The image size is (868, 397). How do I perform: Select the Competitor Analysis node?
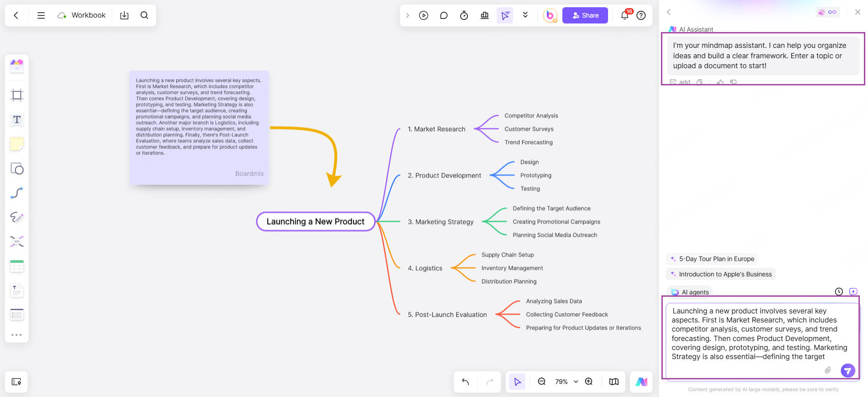pos(531,116)
